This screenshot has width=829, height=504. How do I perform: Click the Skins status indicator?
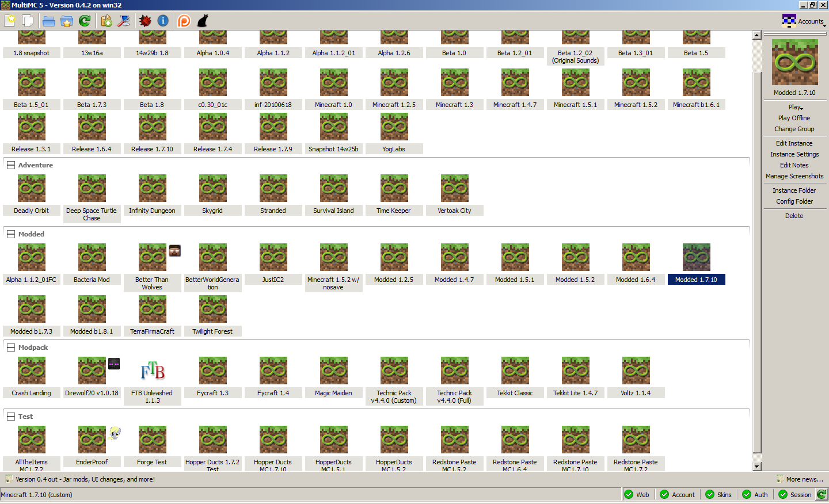718,495
